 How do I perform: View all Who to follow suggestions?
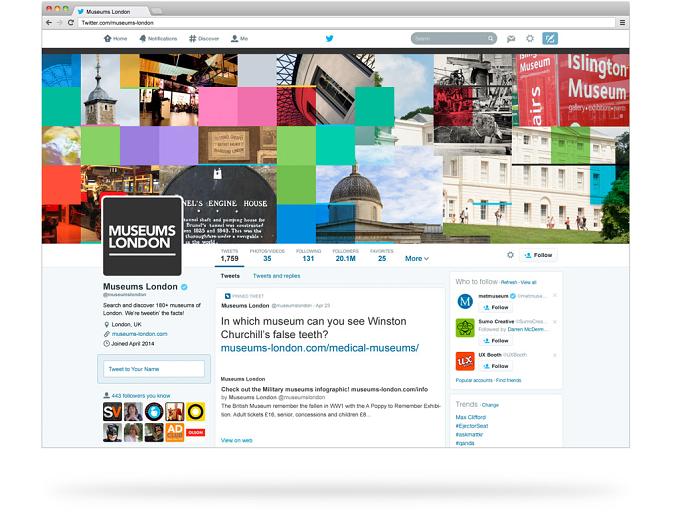click(529, 282)
